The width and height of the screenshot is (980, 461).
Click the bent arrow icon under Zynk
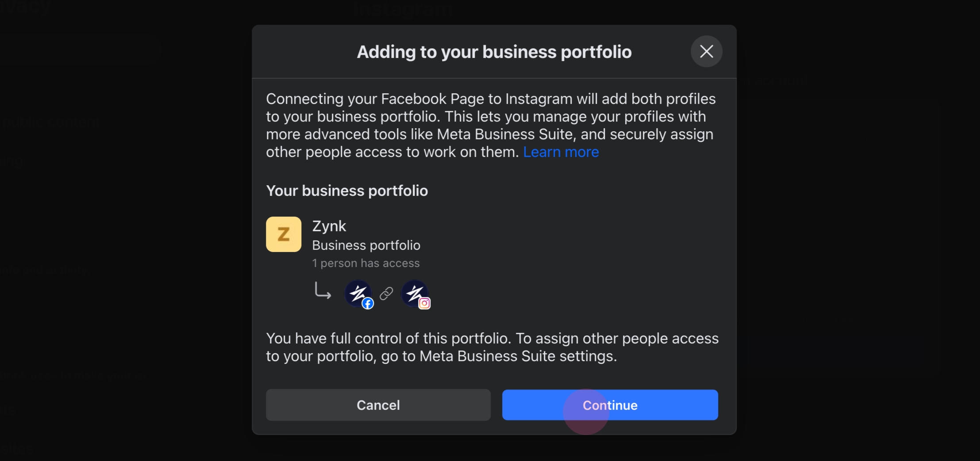coord(323,291)
